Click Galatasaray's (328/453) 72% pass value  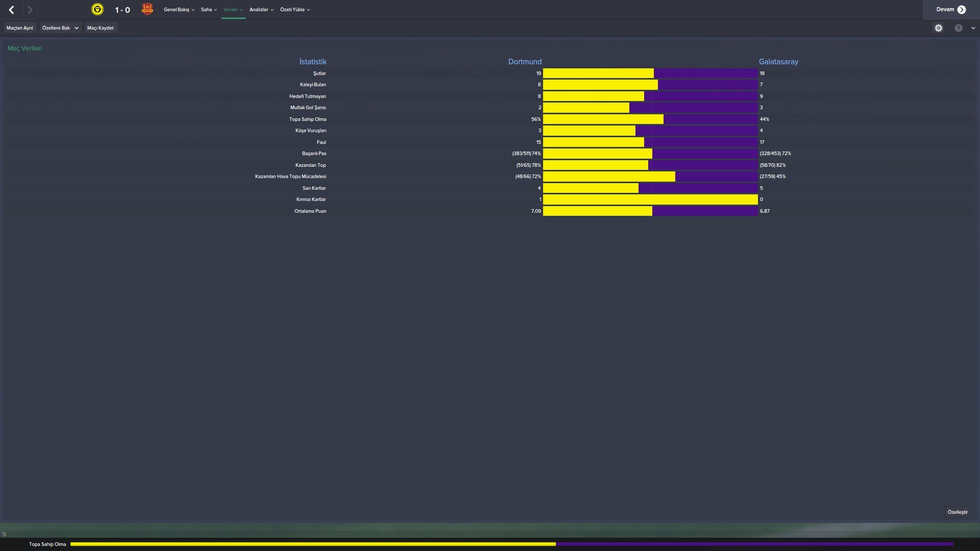(x=775, y=154)
